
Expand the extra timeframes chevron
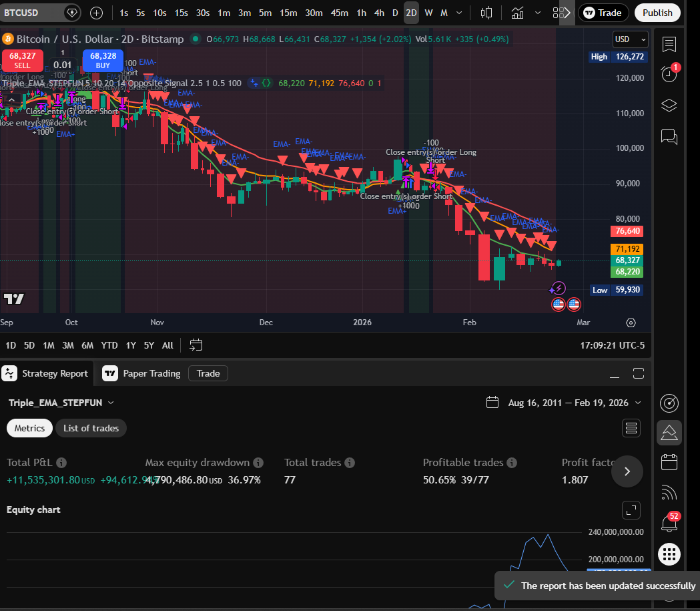click(459, 13)
